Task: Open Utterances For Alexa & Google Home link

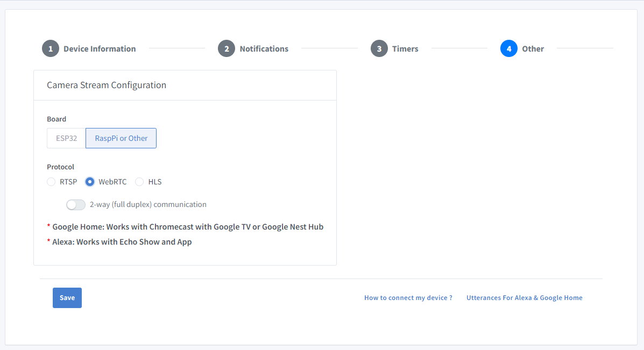Action: [524, 298]
